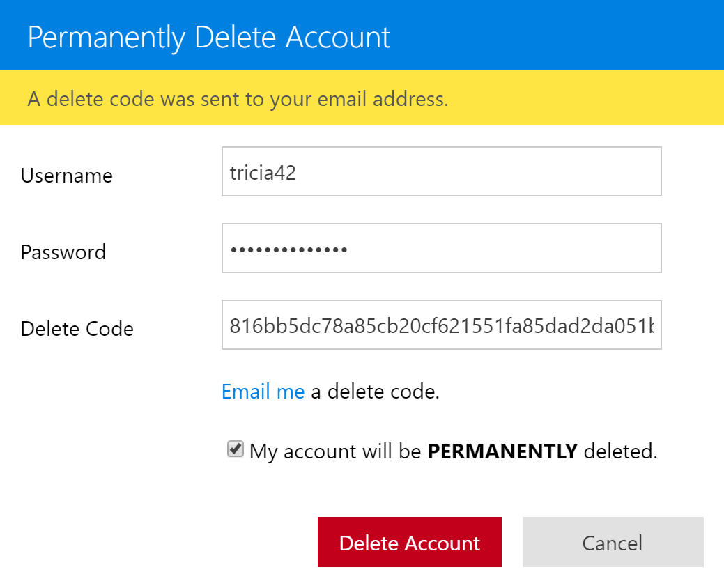Image resolution: width=724 pixels, height=588 pixels.
Task: Place cursor on tricia42 username text
Action: click(x=263, y=173)
